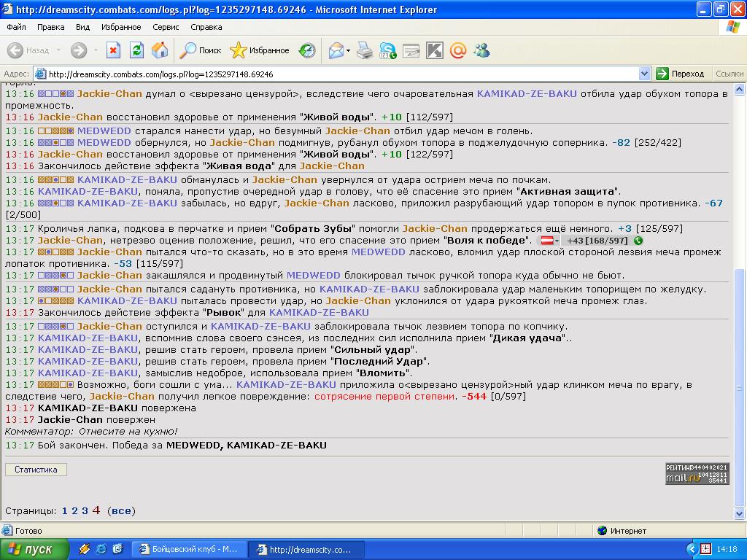Screen dimensions: 747x560
Task: Go to log page 2
Action: pos(74,511)
